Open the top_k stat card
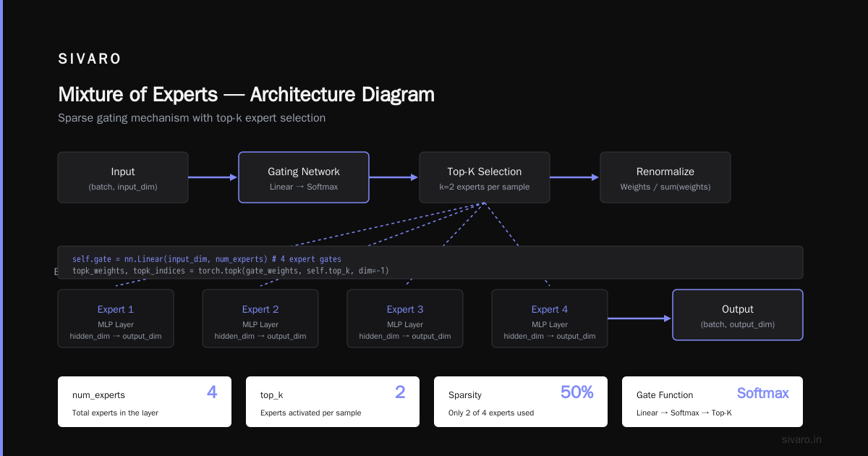 (333, 402)
